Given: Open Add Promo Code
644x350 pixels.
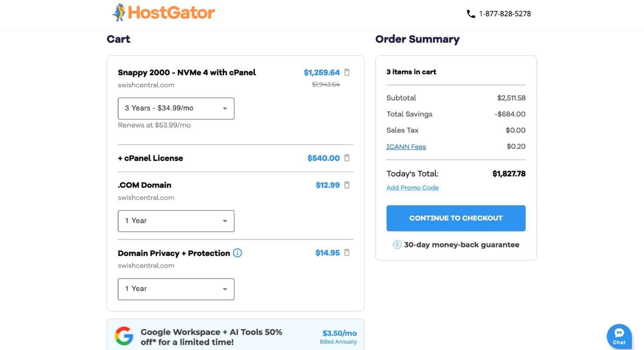Looking at the screenshot, I should point(412,187).
